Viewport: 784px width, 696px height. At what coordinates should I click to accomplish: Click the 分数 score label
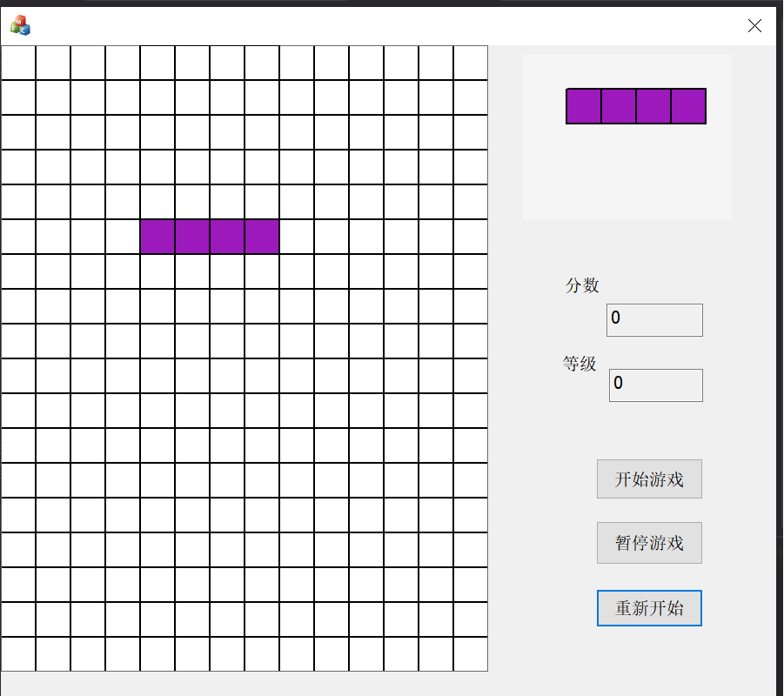581,284
